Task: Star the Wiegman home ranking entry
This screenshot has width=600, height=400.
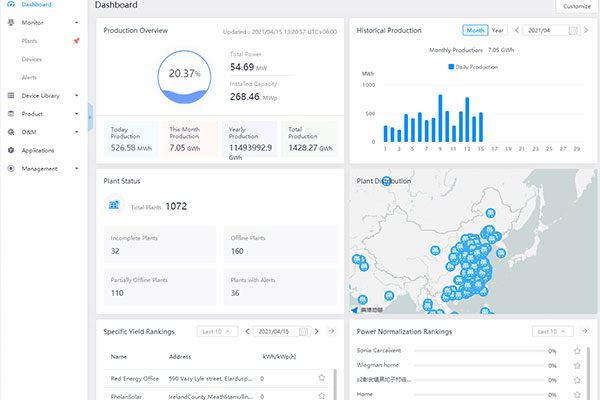Action: click(x=577, y=366)
